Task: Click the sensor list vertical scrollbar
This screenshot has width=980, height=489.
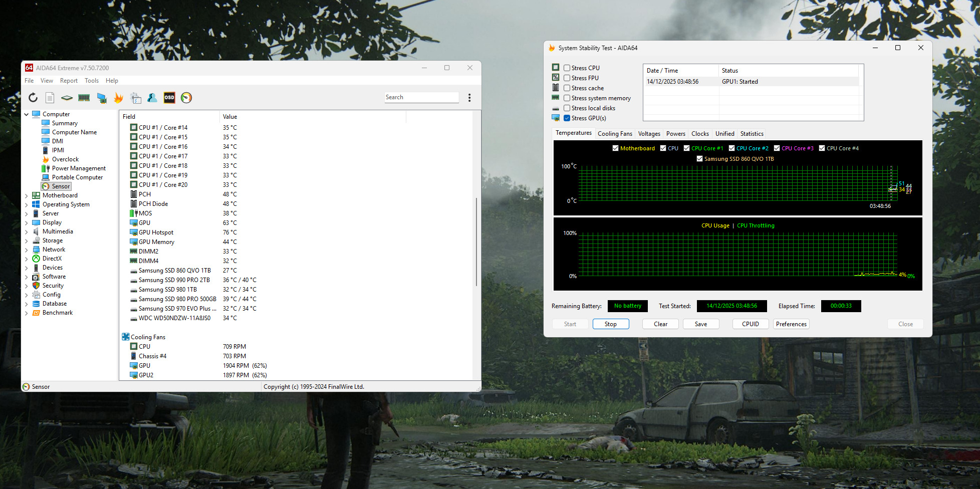Action: click(476, 242)
